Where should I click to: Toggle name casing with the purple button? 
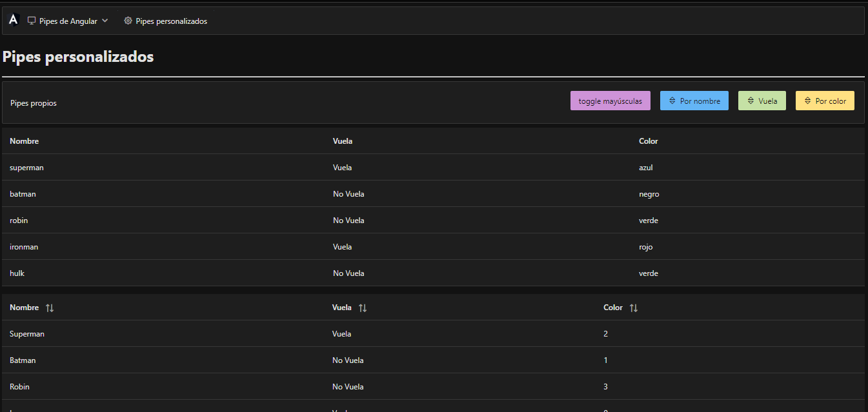[610, 101]
